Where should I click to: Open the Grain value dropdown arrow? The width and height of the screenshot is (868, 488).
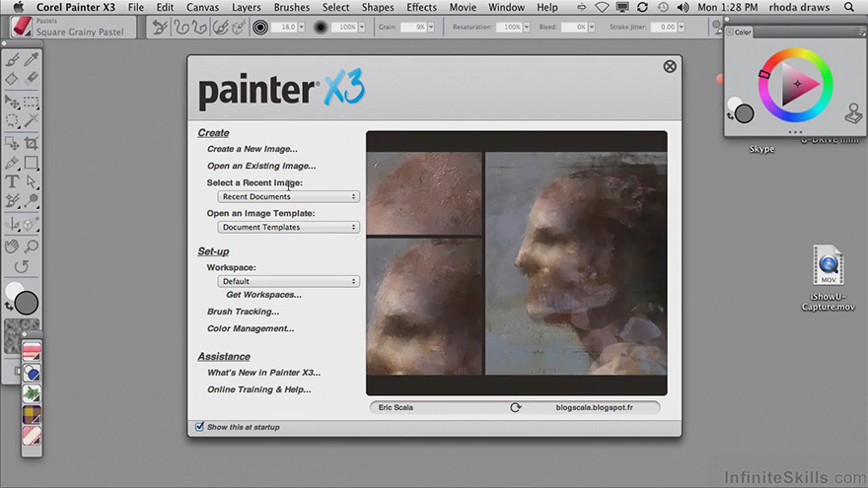(431, 27)
